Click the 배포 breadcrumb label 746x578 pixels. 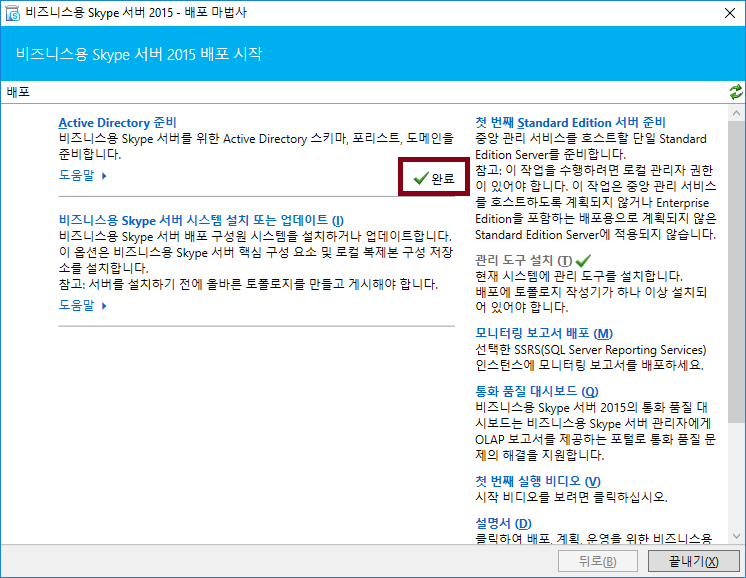coord(18,92)
